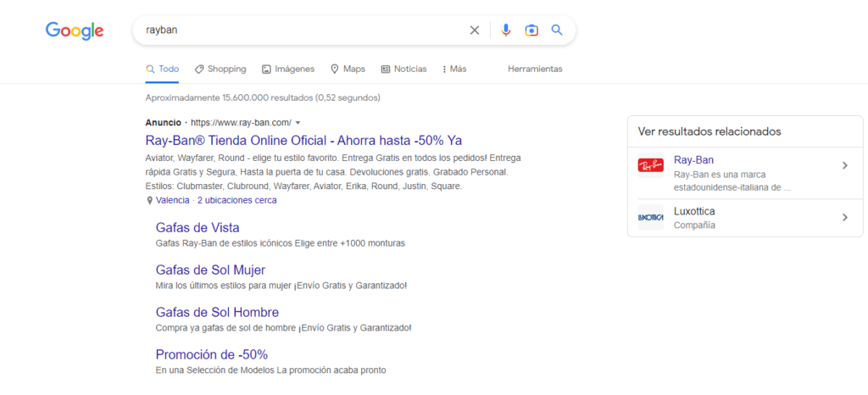Click the Google logo
This screenshot has width=868, height=395.
(x=75, y=31)
